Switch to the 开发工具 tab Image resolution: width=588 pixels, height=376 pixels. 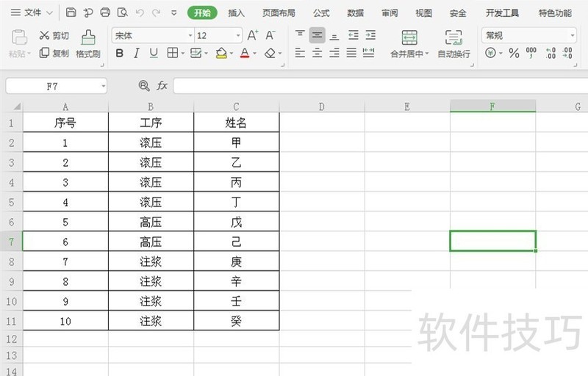(x=502, y=13)
